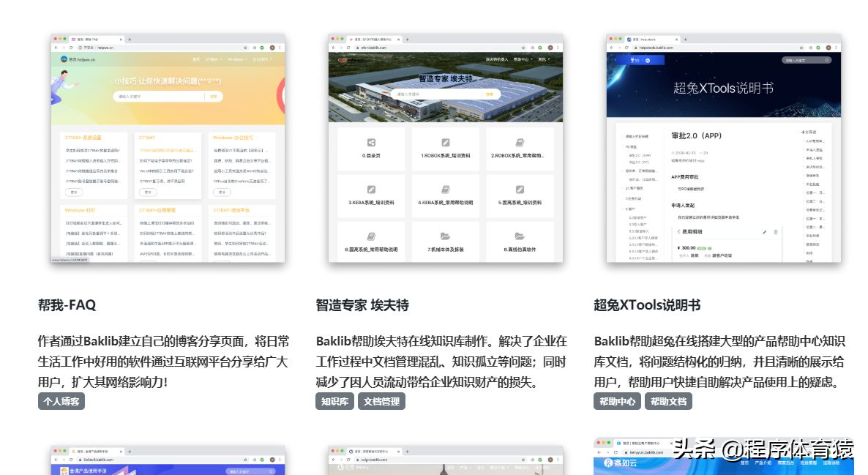Click the 271BAY-活动平台 heading

[231, 210]
